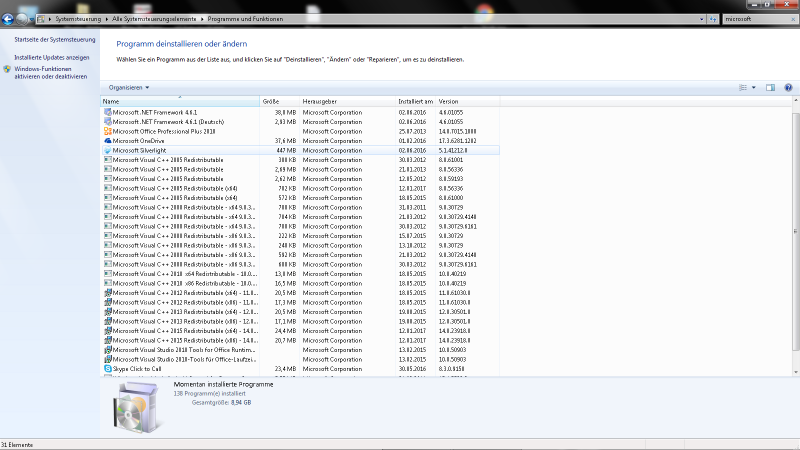
Task: Select Visual C++ 2012 Redistributable (x86) row
Action: (301, 303)
